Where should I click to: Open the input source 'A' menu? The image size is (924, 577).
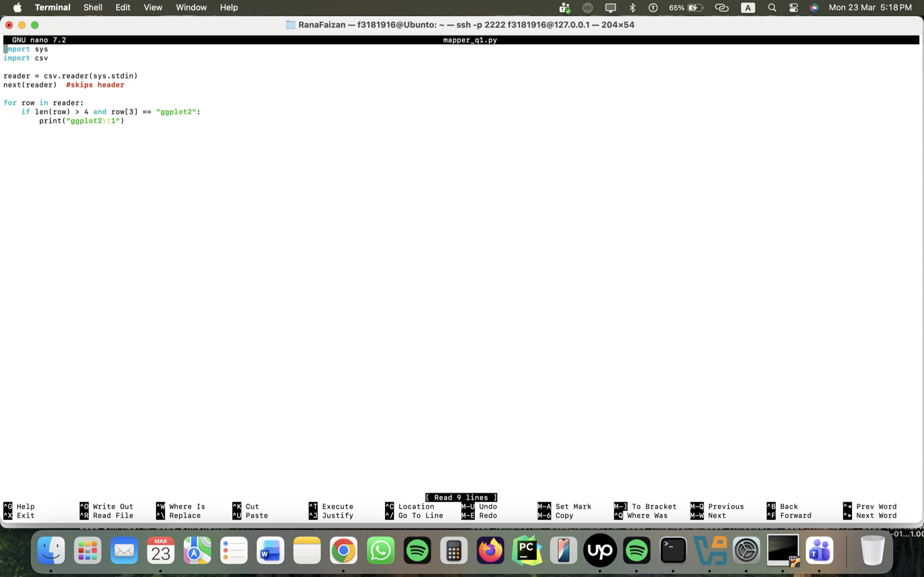click(748, 8)
